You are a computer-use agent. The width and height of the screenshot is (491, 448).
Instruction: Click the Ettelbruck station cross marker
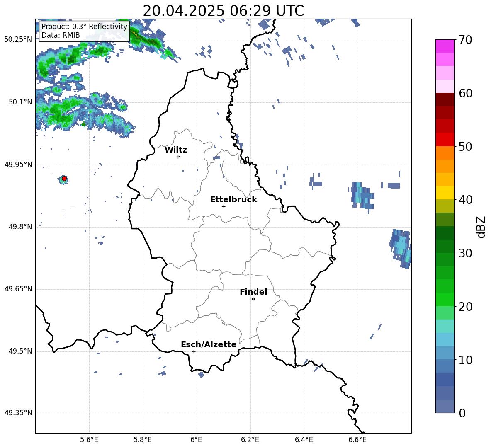[x=224, y=206]
